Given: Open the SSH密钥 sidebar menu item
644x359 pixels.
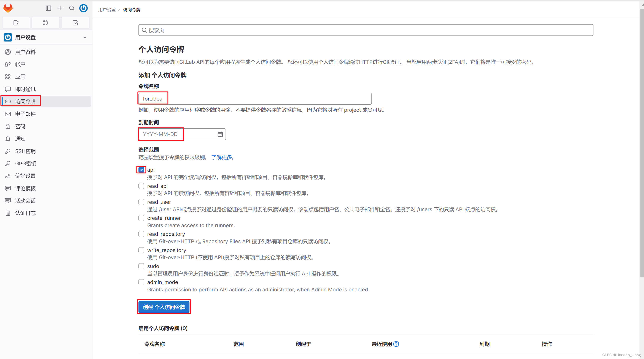Looking at the screenshot, I should coord(25,151).
